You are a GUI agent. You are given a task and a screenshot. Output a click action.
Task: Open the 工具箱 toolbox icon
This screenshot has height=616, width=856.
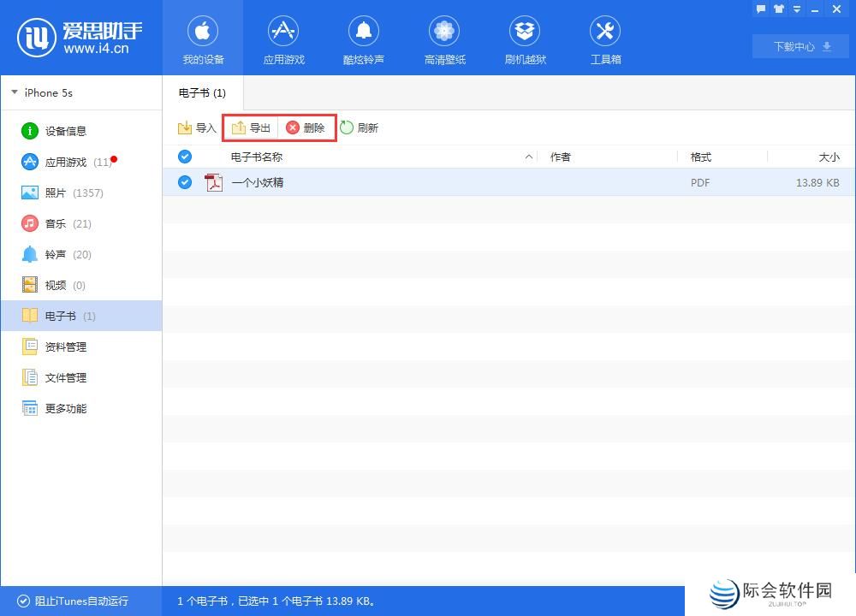click(x=605, y=39)
